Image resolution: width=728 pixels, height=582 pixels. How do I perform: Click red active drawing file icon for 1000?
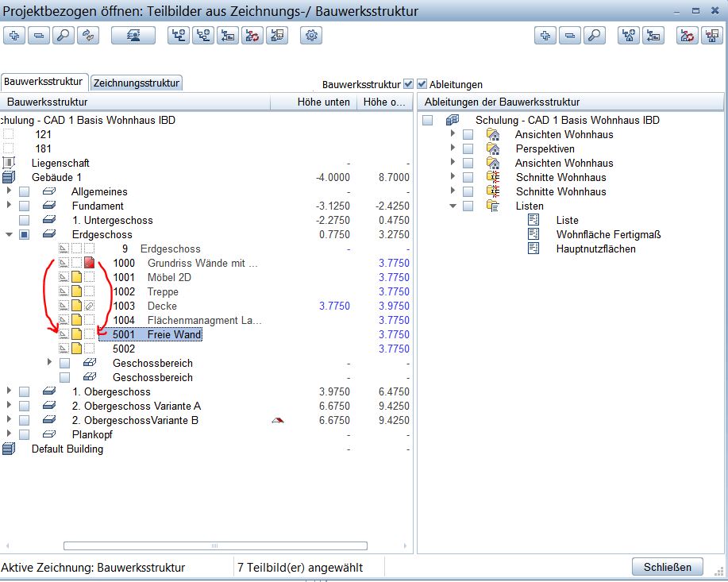[90, 263]
